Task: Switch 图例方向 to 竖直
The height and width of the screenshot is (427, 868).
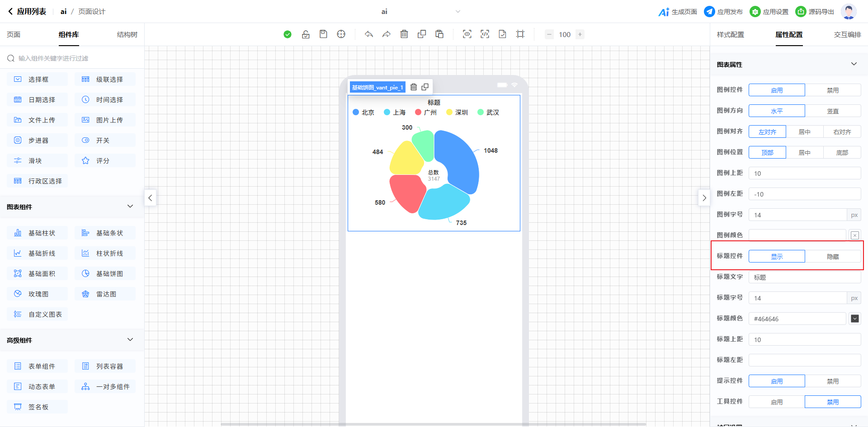Action: [833, 111]
